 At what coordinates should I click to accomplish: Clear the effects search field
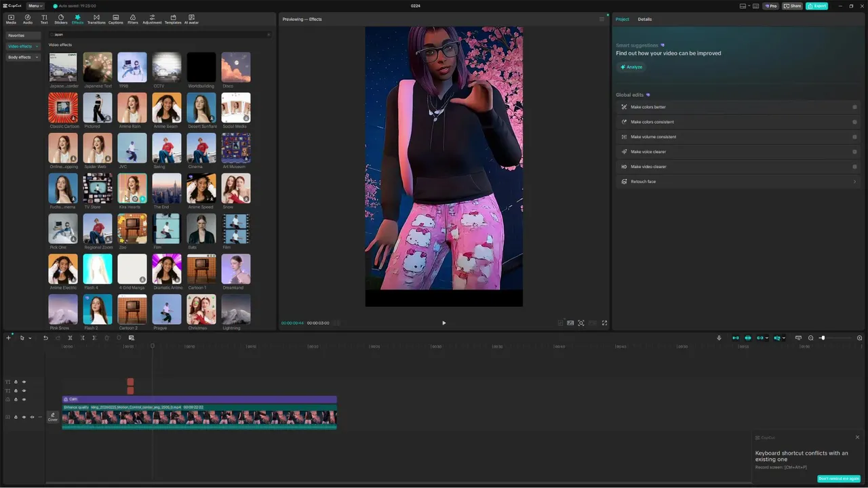coord(269,34)
